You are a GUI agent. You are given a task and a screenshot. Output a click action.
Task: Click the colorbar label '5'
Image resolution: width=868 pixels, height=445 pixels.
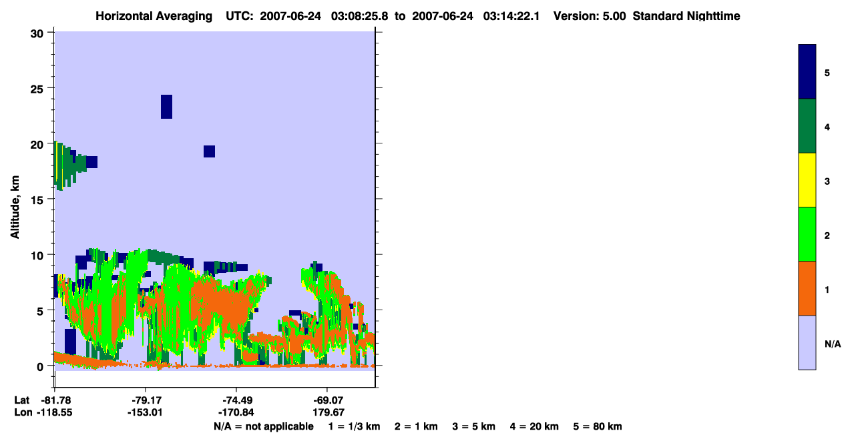pyautogui.click(x=827, y=73)
